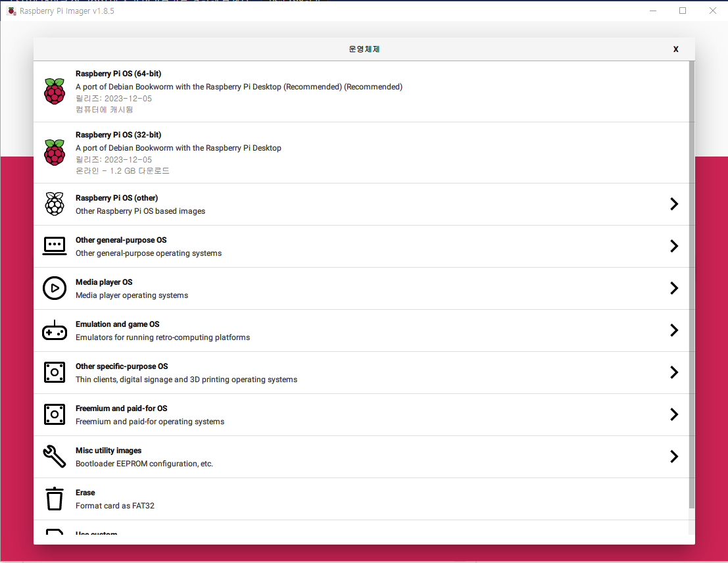Screen dimensions: 728x563
Task: Click the outlined raspberry icon for Raspberry Pi OS (other)
Action: [55, 204]
